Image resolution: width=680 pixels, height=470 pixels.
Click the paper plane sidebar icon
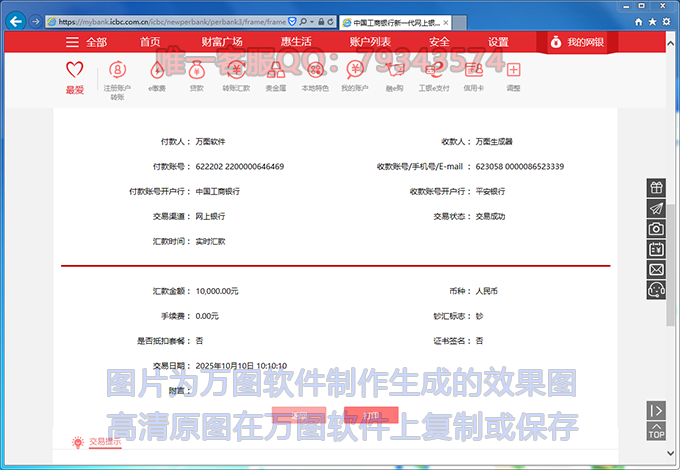click(x=656, y=208)
